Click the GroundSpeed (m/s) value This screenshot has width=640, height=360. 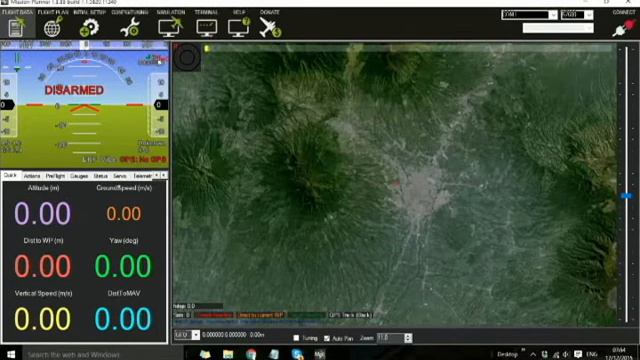[x=124, y=213]
